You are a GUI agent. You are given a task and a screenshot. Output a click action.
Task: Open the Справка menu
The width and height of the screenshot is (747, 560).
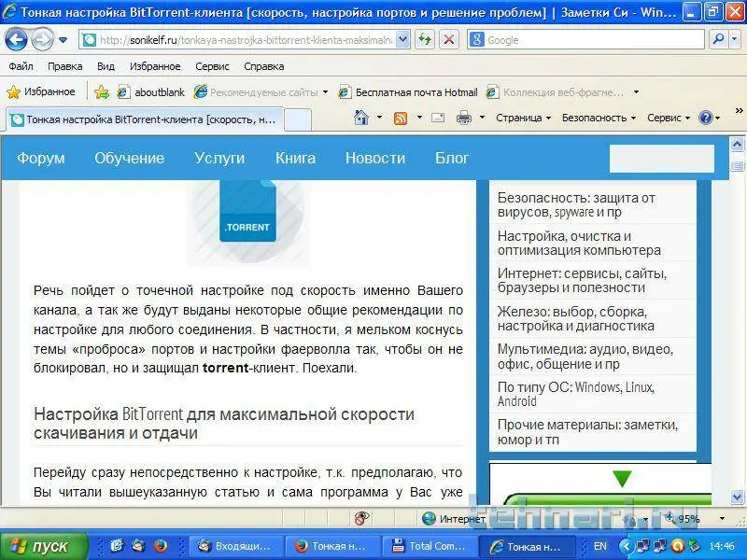pyautogui.click(x=264, y=66)
